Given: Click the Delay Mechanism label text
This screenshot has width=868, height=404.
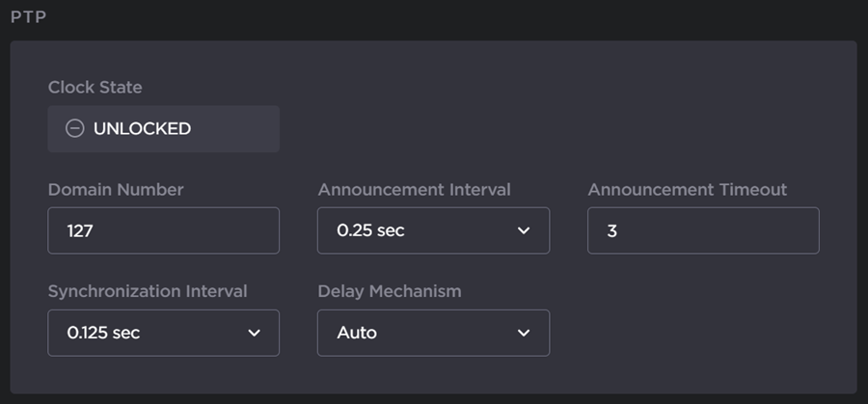Looking at the screenshot, I should click(390, 291).
